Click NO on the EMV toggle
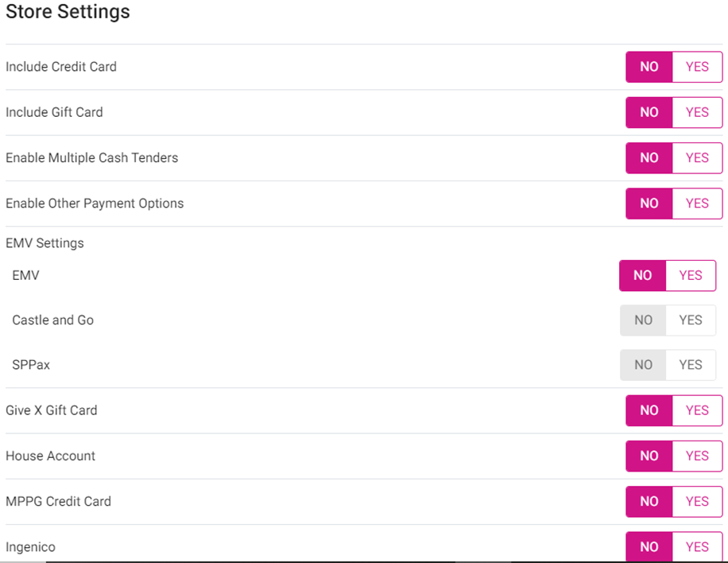 click(643, 275)
